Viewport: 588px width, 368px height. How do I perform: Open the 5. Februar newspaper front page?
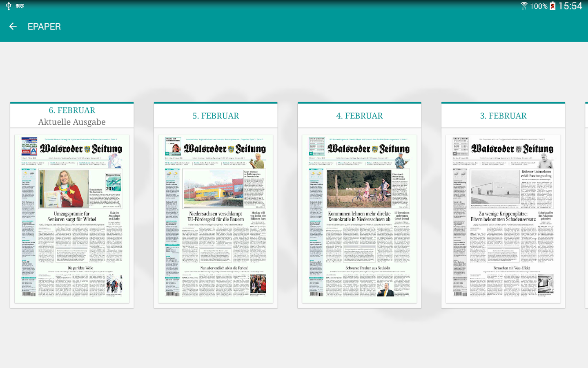pos(216,219)
